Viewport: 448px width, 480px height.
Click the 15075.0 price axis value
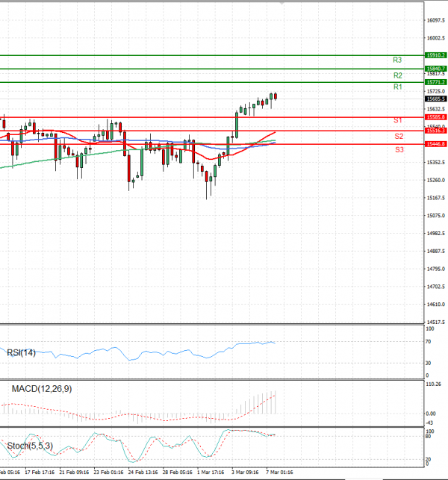(436, 216)
